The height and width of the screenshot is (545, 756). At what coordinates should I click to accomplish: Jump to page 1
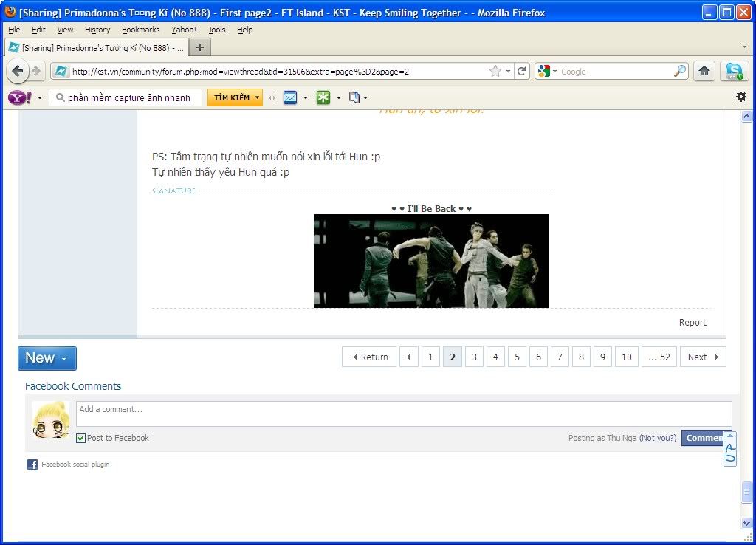[x=430, y=357]
